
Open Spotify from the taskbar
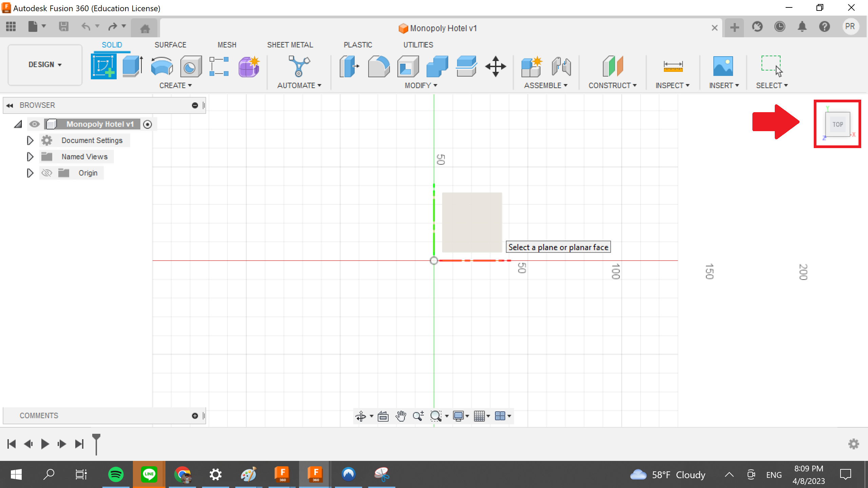115,474
